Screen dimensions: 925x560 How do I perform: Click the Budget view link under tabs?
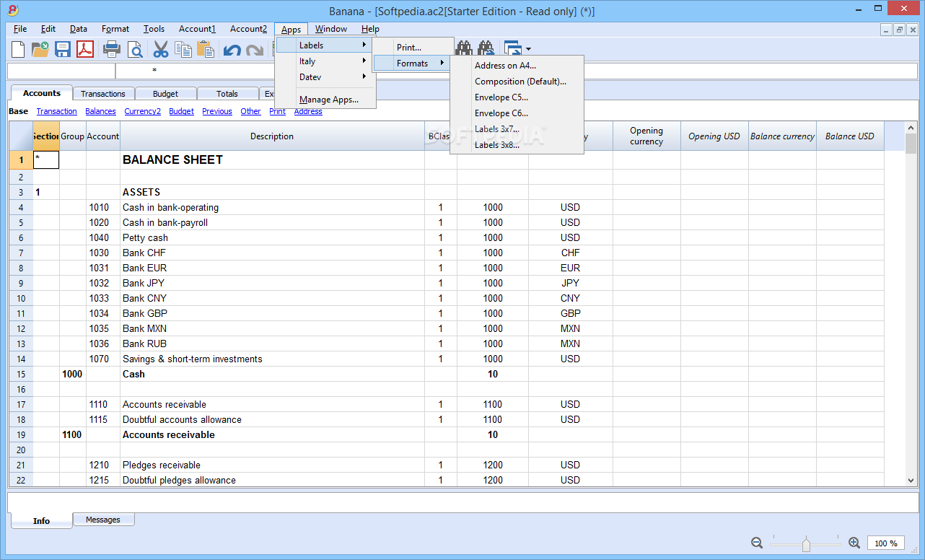(182, 111)
